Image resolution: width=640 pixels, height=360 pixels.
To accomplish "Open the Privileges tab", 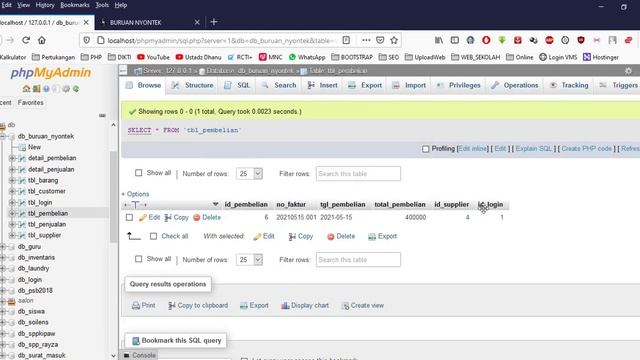I will [458, 85].
